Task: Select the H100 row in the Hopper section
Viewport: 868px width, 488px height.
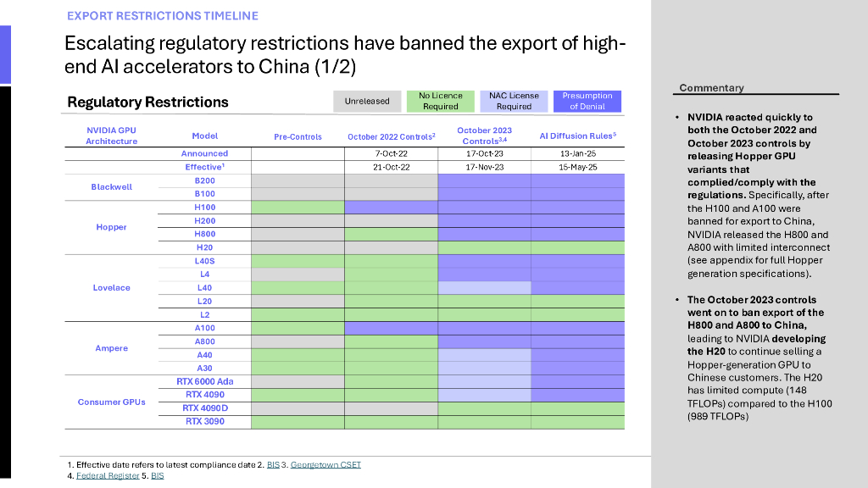Action: pyautogui.click(x=205, y=207)
